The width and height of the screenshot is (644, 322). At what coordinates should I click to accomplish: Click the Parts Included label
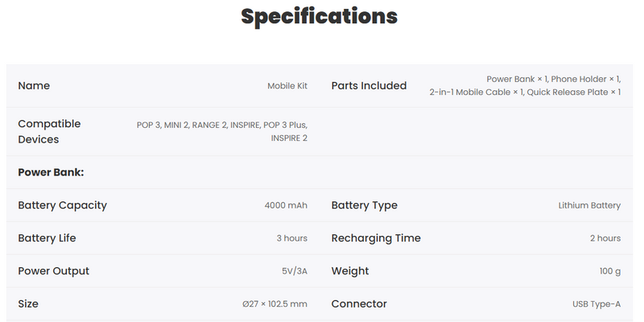click(x=369, y=86)
